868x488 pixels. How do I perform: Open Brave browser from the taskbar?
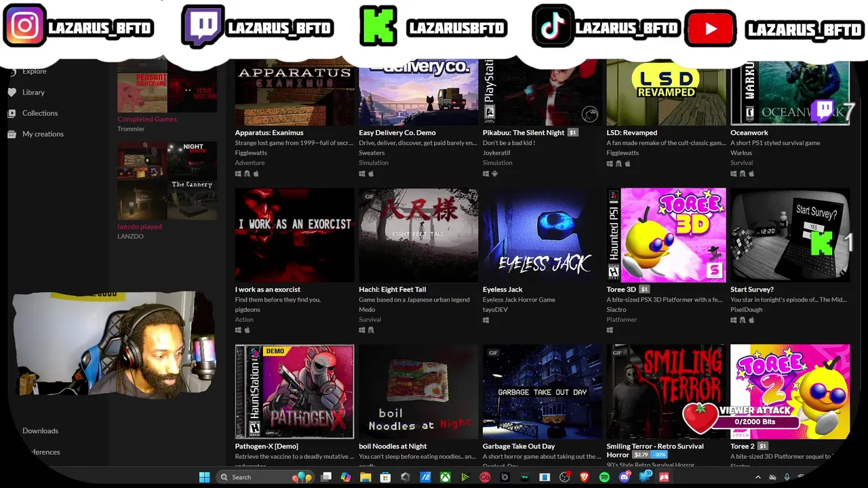[x=585, y=477]
